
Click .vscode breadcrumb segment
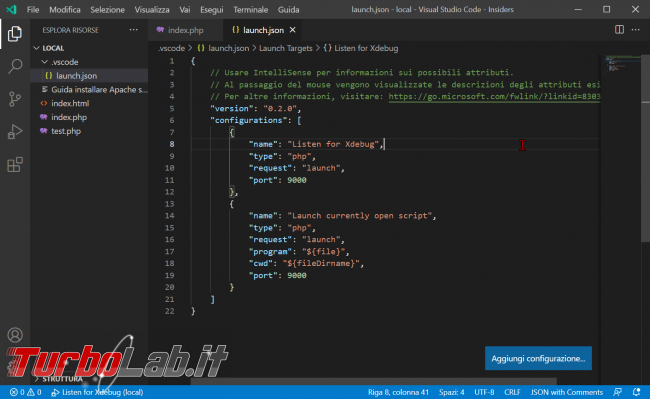(171, 48)
